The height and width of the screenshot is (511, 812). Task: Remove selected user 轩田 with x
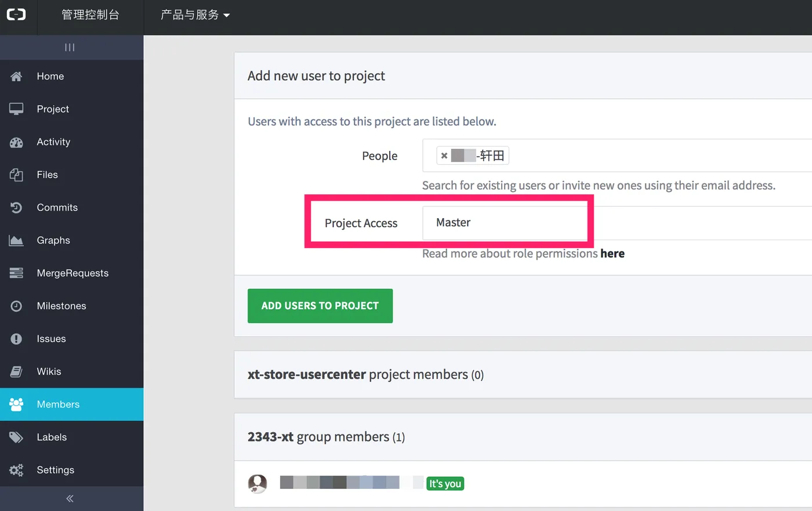[444, 155]
